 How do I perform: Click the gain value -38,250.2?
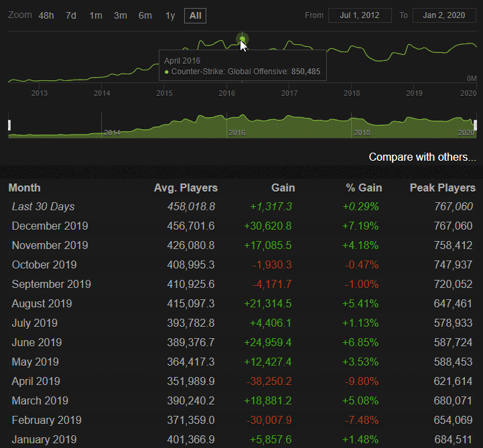point(269,381)
